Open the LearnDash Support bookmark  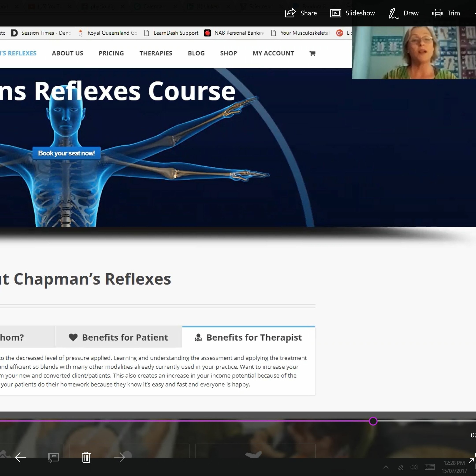tap(171, 33)
